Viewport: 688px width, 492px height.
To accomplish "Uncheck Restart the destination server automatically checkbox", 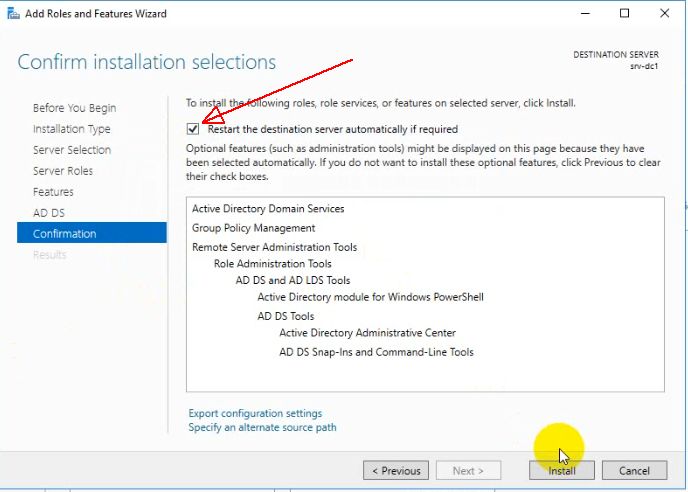I will pos(193,129).
